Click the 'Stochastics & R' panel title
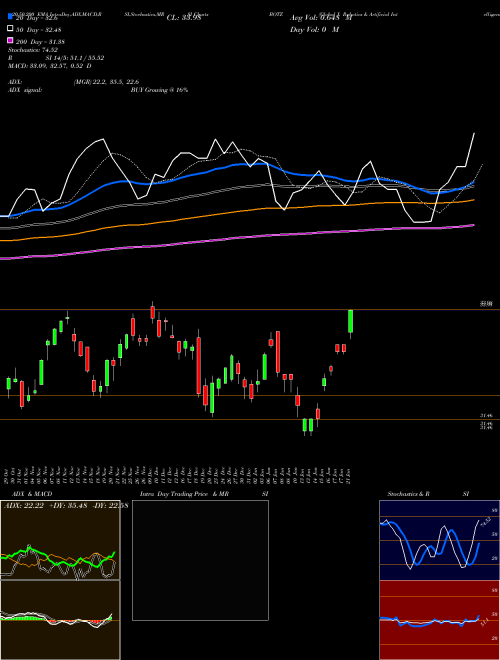This screenshot has width=500, height=660. [x=409, y=494]
